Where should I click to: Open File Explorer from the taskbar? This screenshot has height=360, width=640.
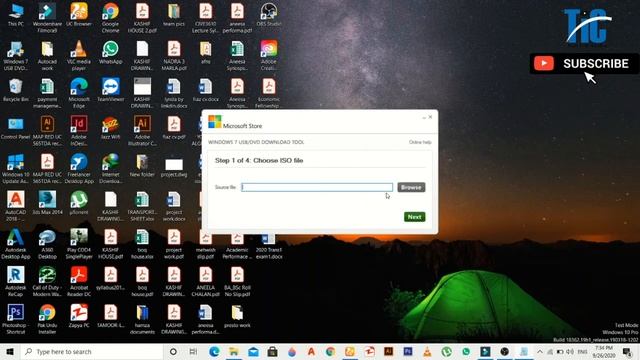coord(233,351)
